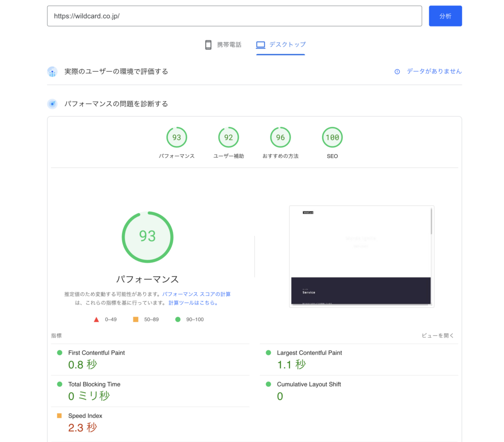Expand metrics with ビューを開く
The height and width of the screenshot is (442, 504).
point(438,335)
